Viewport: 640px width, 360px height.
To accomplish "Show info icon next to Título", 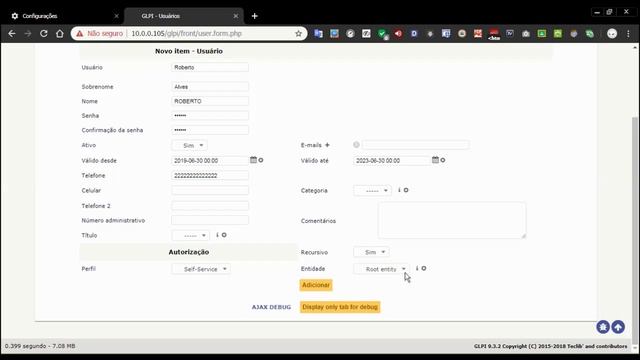I will [217, 235].
